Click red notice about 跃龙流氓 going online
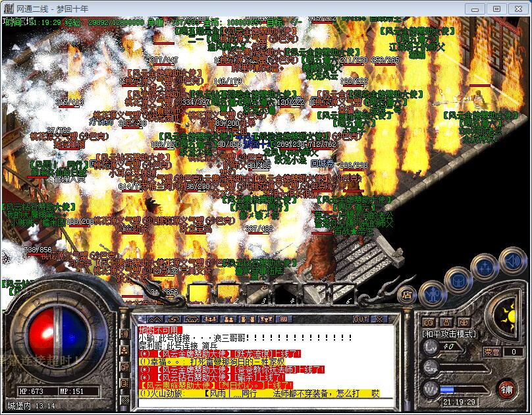532x415 pixels. (220, 354)
